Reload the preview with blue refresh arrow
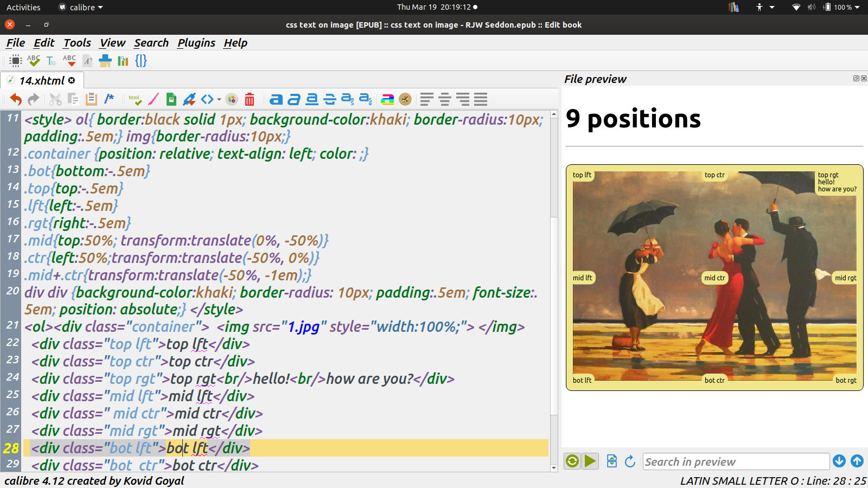868x488 pixels. pos(630,461)
